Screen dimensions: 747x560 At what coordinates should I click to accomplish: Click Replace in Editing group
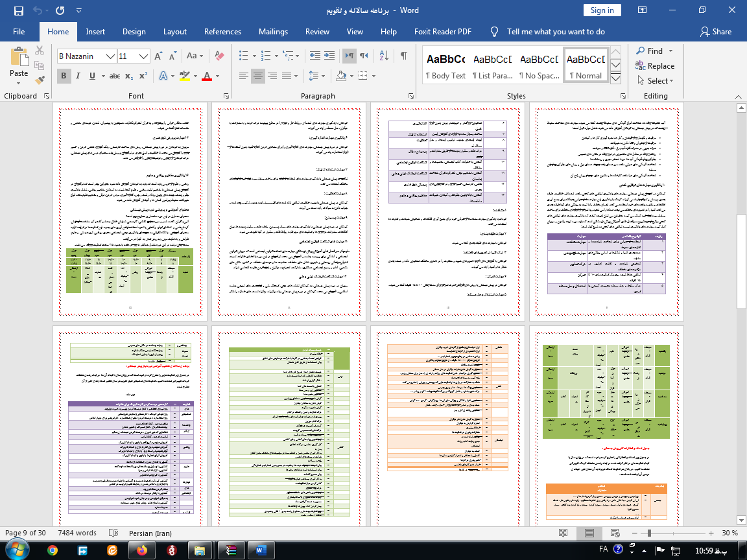point(654,65)
